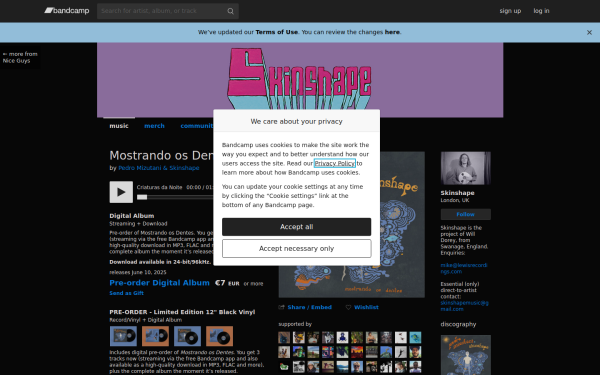The height and width of the screenshot is (375, 600).
Task: Open the discography album cover thumbnail
Action: click(x=465, y=355)
